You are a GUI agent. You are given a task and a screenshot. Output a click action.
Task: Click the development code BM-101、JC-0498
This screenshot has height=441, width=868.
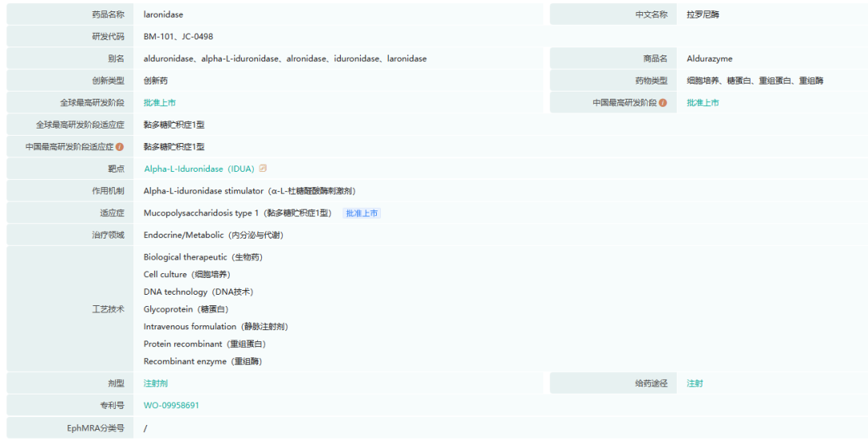[178, 36]
